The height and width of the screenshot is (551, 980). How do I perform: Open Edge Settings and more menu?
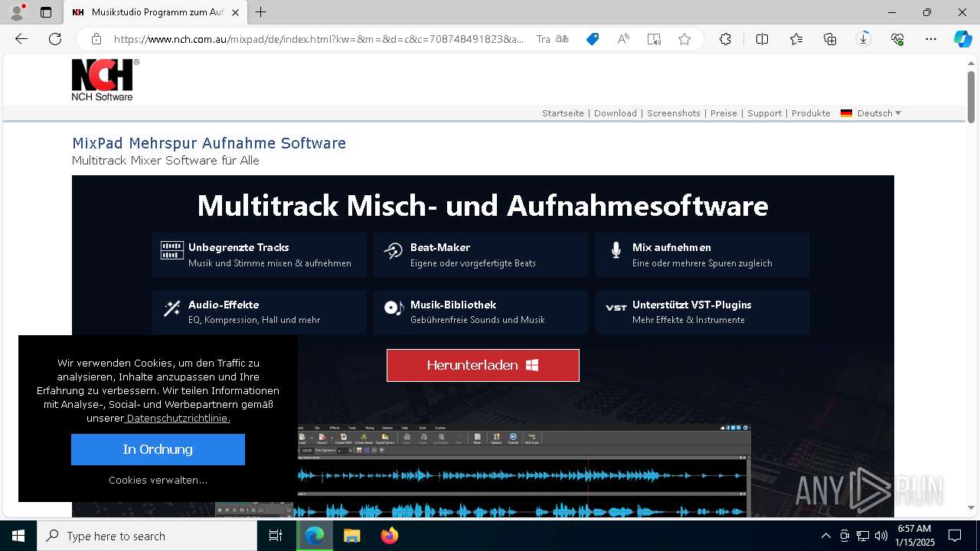pyautogui.click(x=931, y=39)
